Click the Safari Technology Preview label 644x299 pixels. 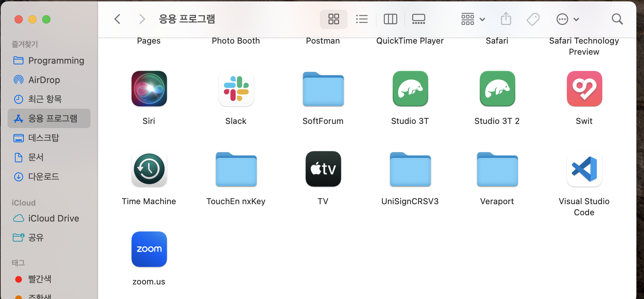pyautogui.click(x=584, y=46)
